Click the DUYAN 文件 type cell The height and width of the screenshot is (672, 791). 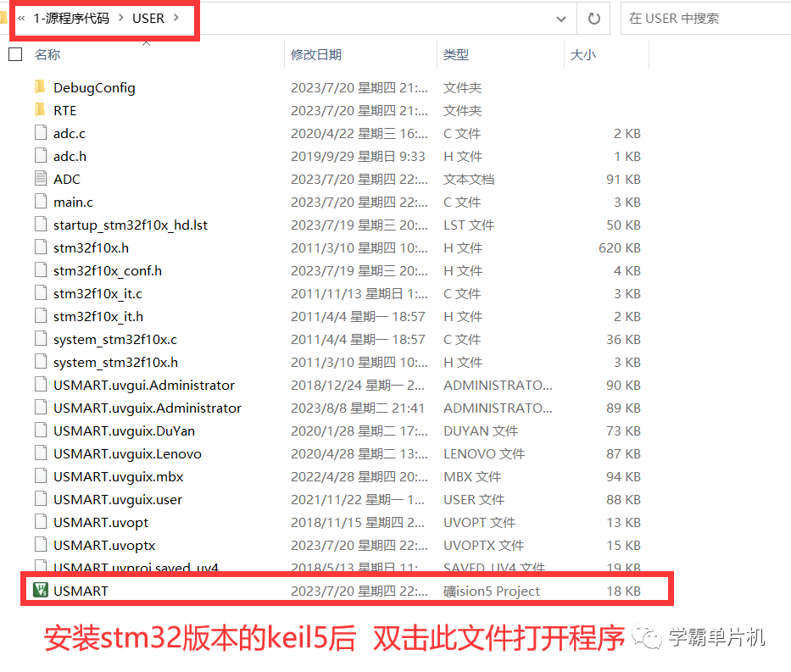click(x=480, y=431)
